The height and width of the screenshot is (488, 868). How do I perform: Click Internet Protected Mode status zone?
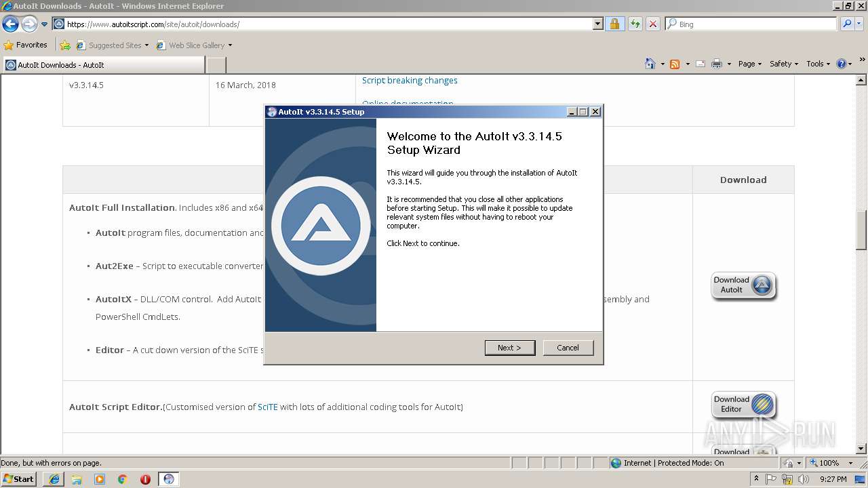coord(693,463)
